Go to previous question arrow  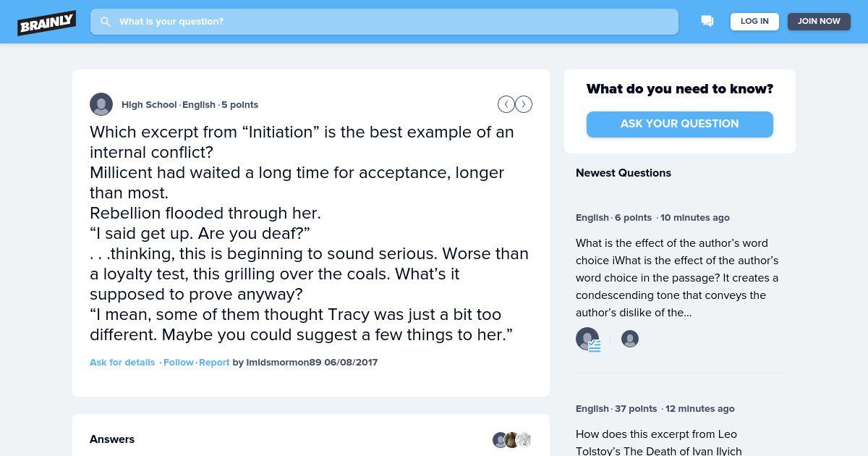pos(506,104)
